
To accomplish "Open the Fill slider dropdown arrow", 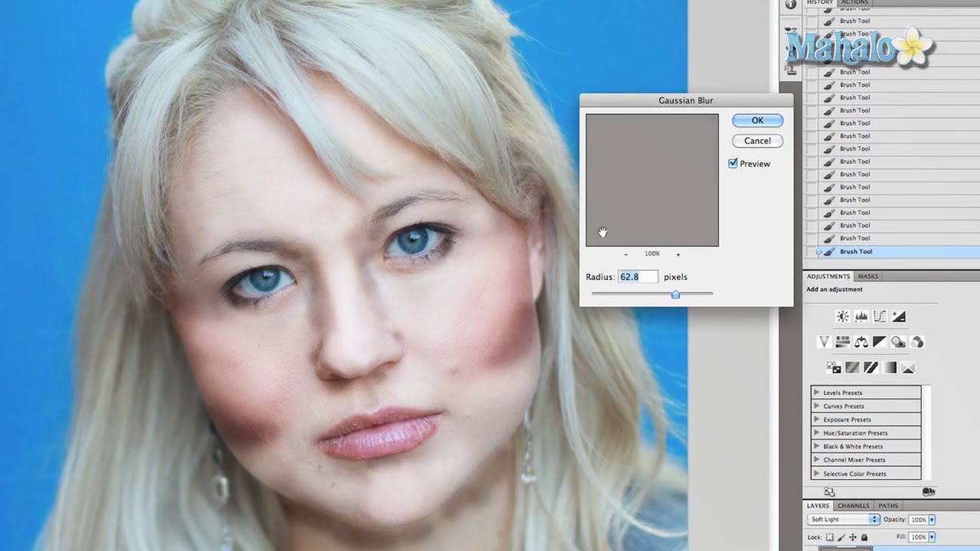I will 932,537.
